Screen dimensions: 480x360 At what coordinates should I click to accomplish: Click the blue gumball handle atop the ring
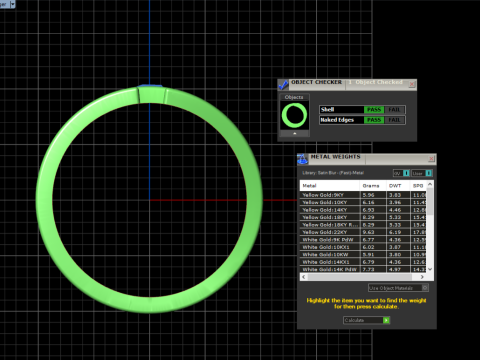point(150,86)
